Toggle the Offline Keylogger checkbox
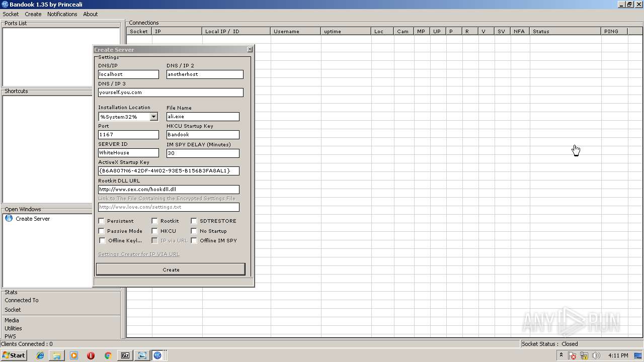This screenshot has width=644, height=362. [102, 240]
